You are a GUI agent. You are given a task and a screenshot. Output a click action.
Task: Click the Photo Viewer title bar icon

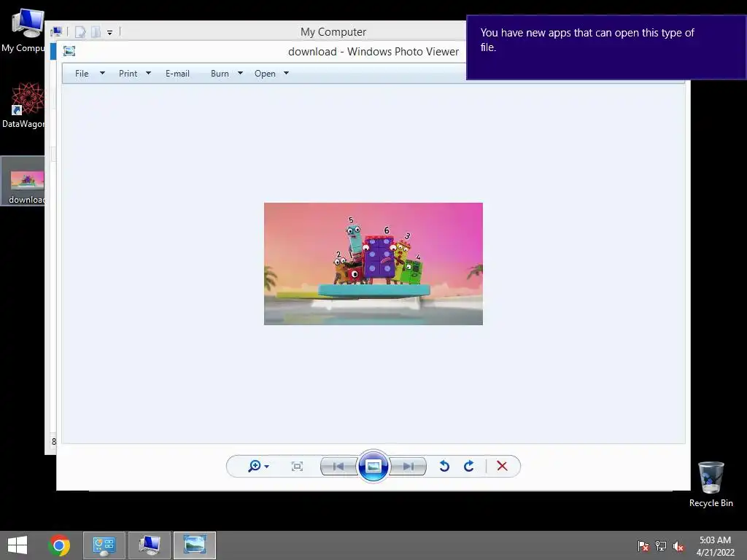(x=69, y=51)
